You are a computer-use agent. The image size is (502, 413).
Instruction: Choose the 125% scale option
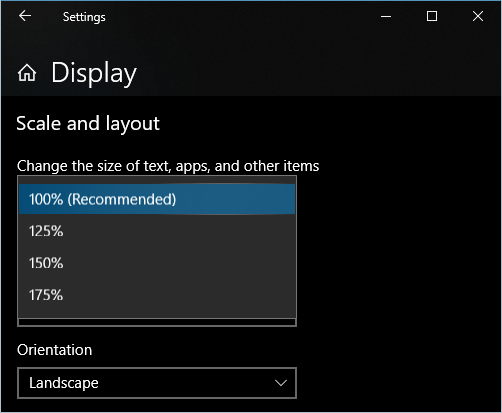pos(157,231)
